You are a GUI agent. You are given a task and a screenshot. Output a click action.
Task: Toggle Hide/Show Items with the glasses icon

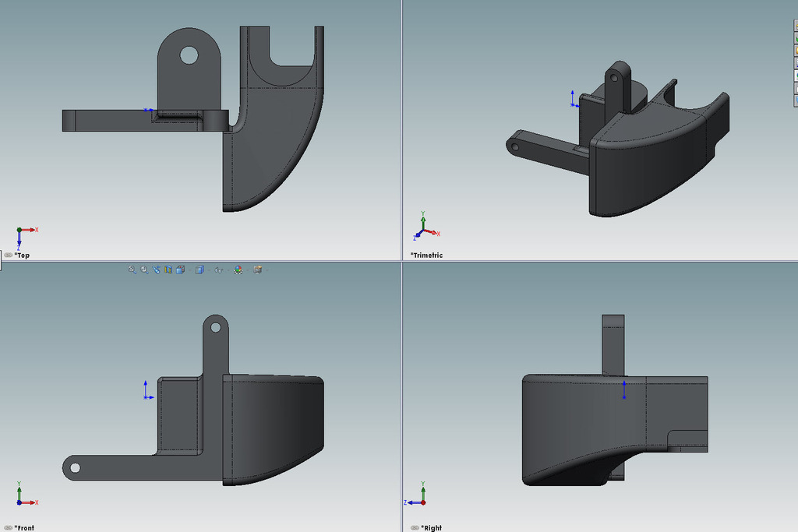click(218, 270)
